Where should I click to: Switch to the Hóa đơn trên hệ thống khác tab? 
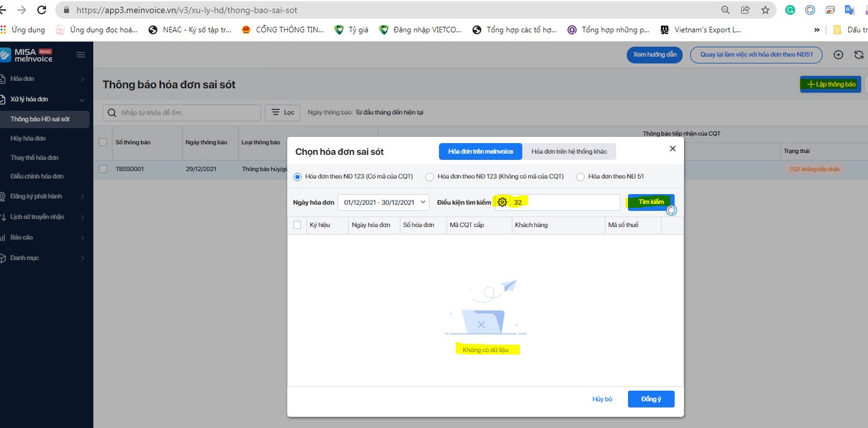(570, 151)
